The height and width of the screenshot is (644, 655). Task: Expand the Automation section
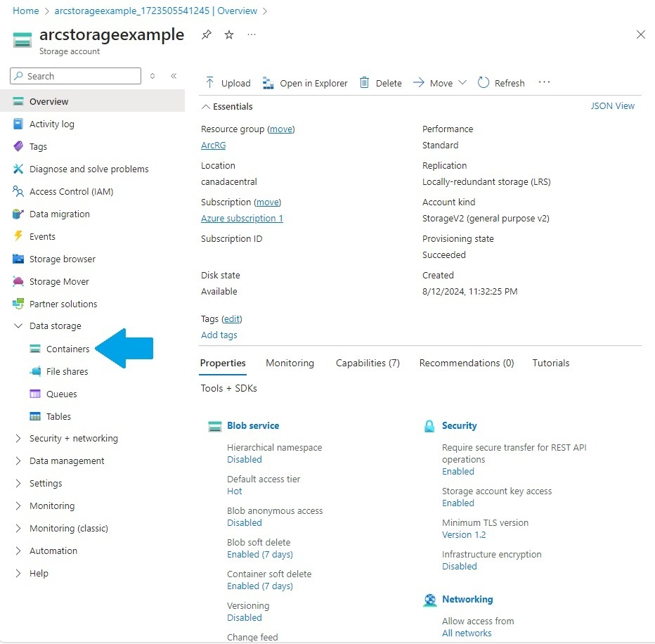click(18, 550)
